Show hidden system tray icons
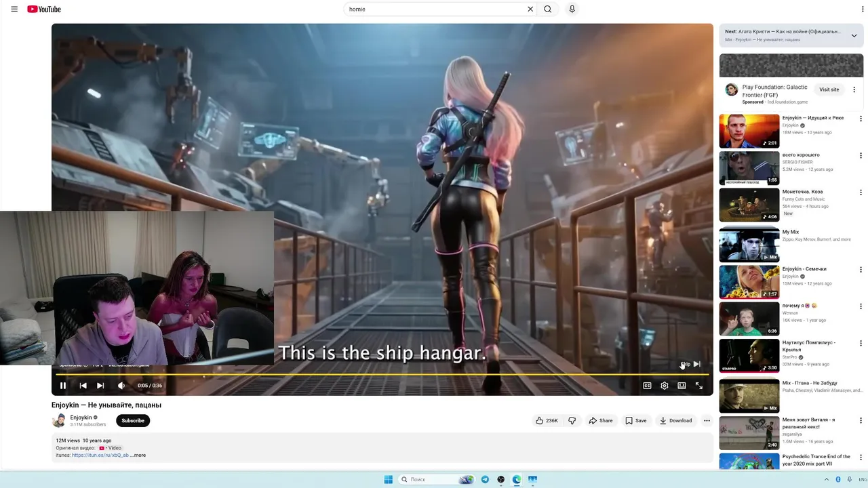 827,479
